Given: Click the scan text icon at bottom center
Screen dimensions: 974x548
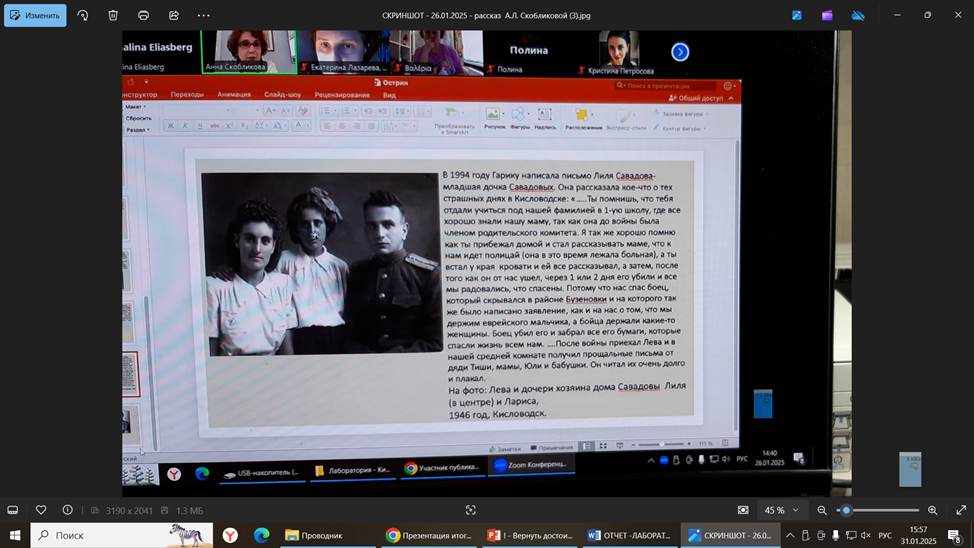Looking at the screenshot, I should 471,510.
